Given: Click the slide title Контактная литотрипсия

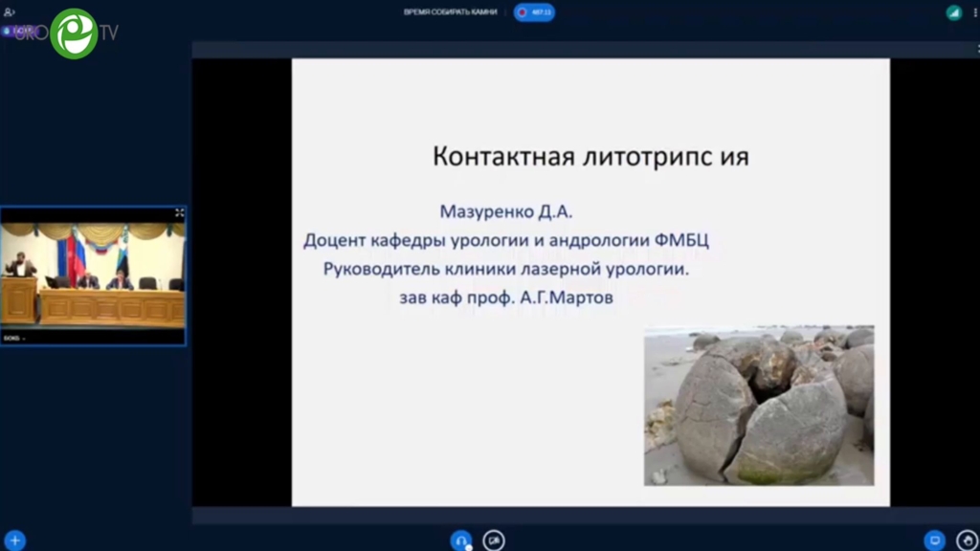Looking at the screenshot, I should coord(590,157).
